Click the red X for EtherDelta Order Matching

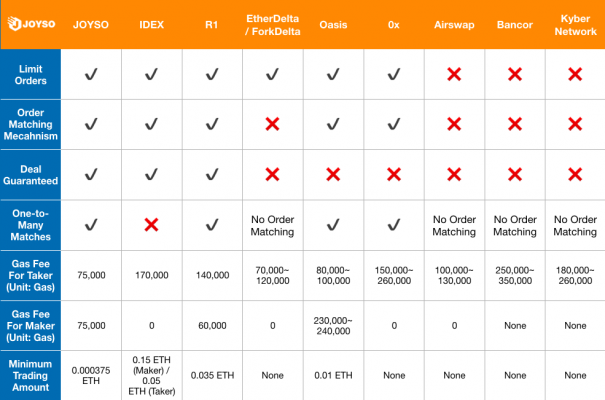[272, 124]
